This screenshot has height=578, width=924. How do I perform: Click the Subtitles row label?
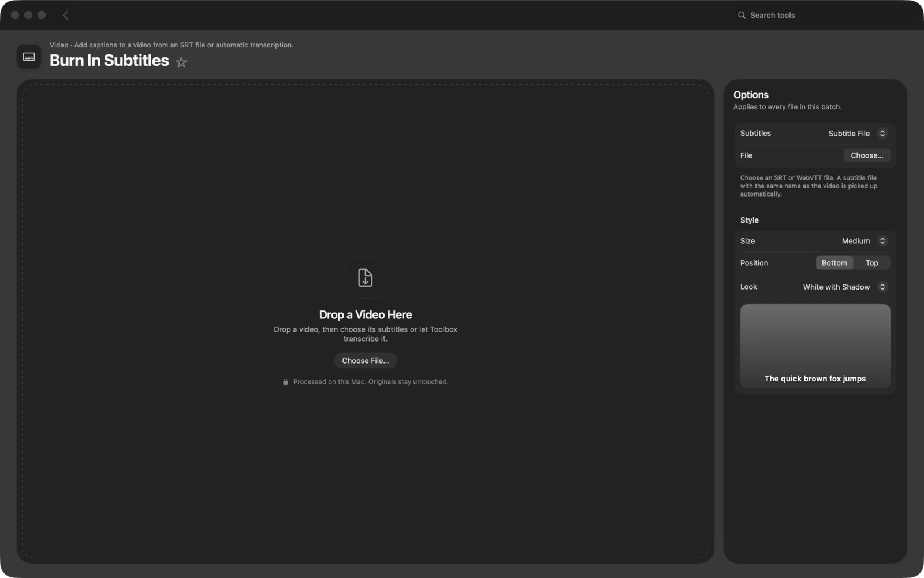pos(755,134)
